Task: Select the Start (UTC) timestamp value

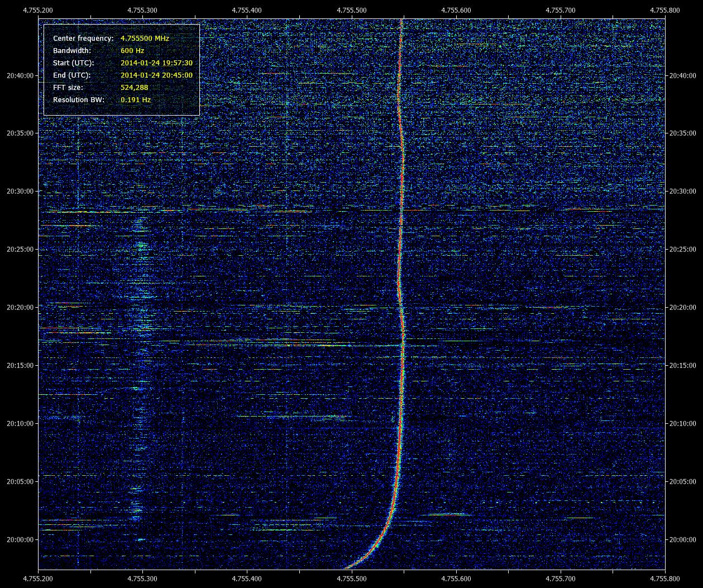Action: [x=156, y=63]
